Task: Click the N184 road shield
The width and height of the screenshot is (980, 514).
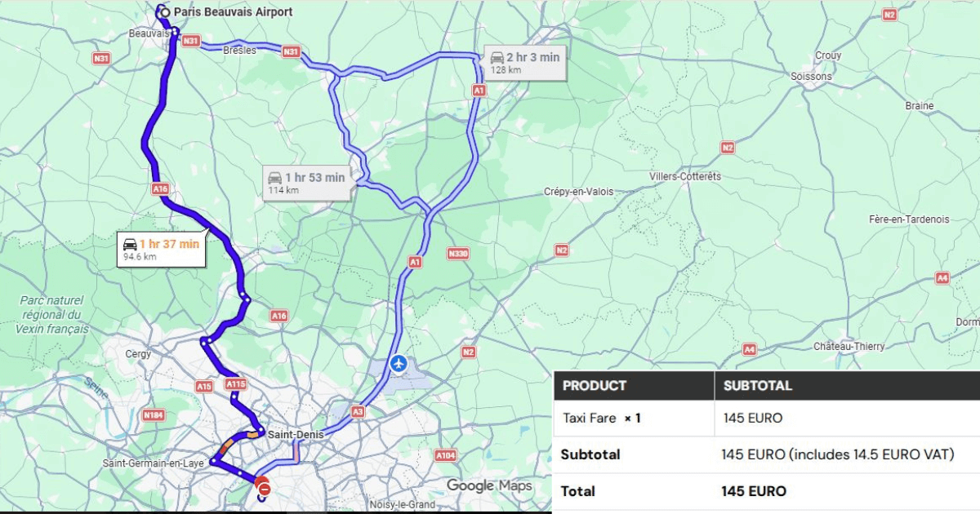Action: (153, 415)
